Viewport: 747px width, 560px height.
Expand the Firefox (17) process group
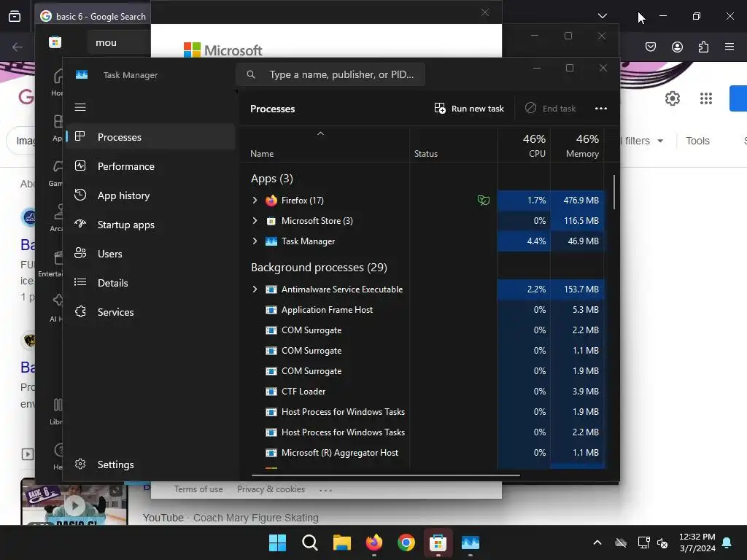click(255, 200)
